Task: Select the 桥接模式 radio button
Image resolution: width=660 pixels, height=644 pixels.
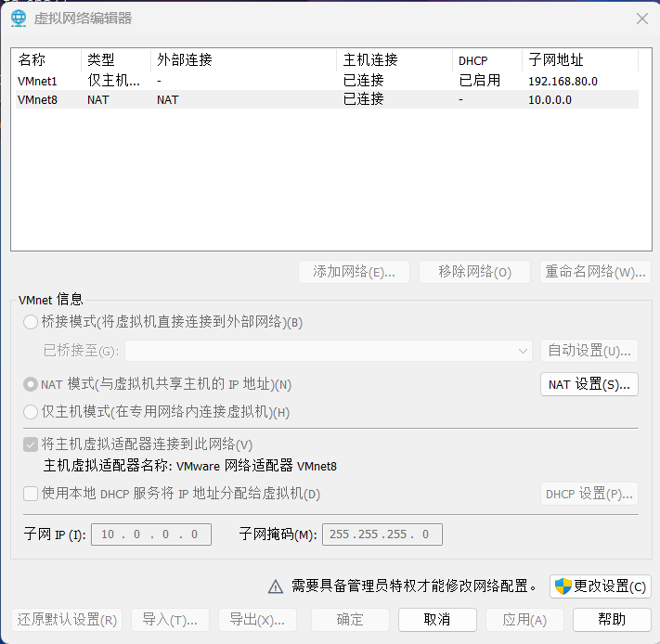Action: click(31, 322)
